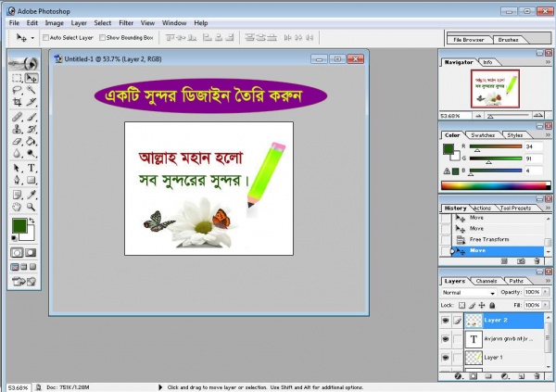The image size is (556, 392).
Task: Delete layer using trash icon
Action: coord(537,376)
